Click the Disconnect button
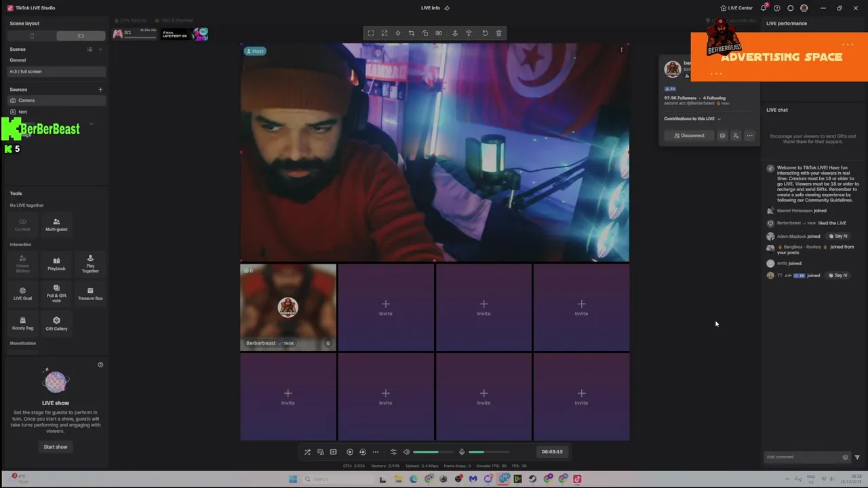The height and width of the screenshot is (488, 868). [x=689, y=136]
